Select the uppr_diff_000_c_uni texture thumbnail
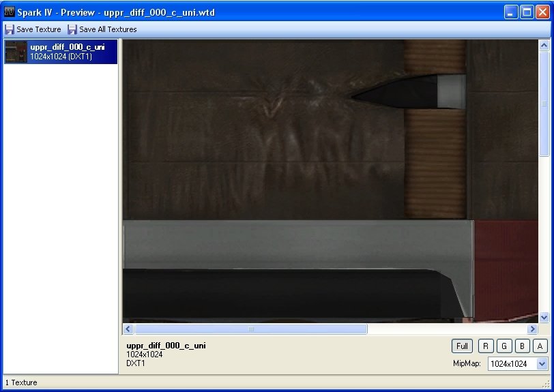554x392 pixels. pyautogui.click(x=16, y=52)
